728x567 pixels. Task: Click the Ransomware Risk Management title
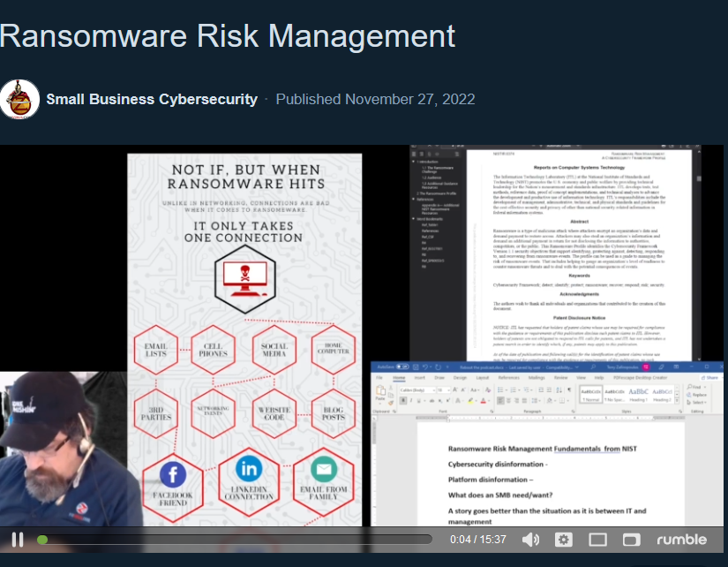pos(228,35)
